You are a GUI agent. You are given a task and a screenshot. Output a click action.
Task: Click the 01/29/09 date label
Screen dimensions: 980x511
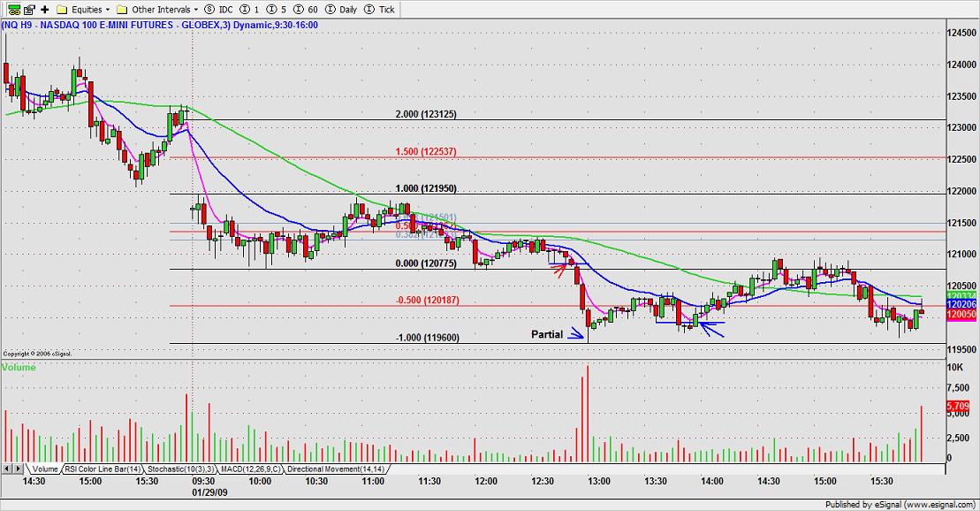[x=210, y=492]
